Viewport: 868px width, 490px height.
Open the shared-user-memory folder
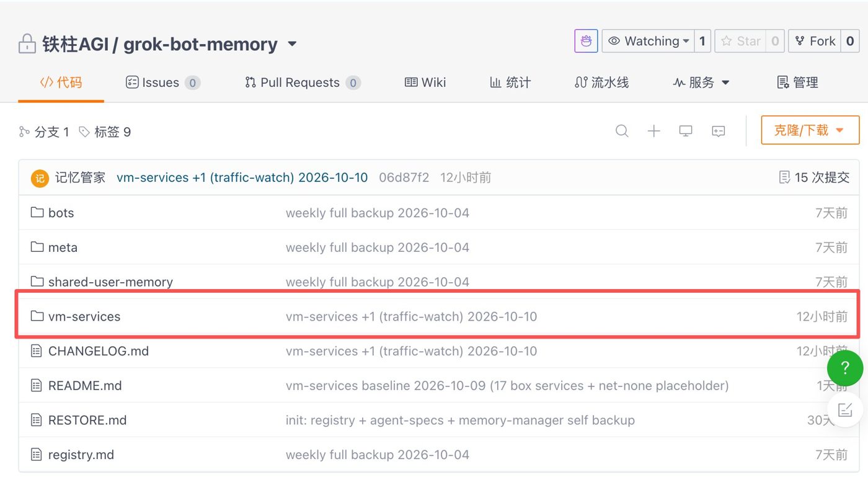click(x=110, y=282)
